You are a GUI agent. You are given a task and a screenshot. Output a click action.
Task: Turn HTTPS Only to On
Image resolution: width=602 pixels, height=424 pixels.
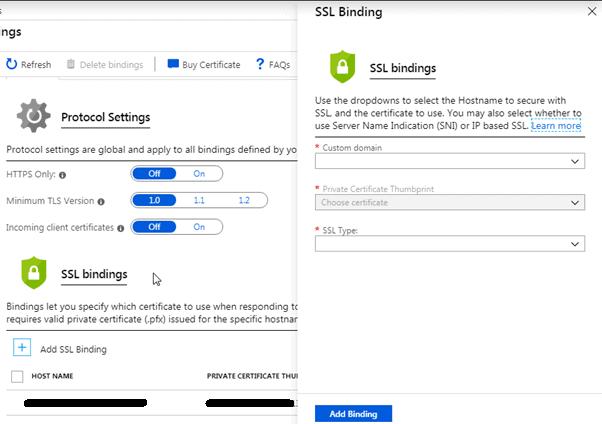point(199,174)
